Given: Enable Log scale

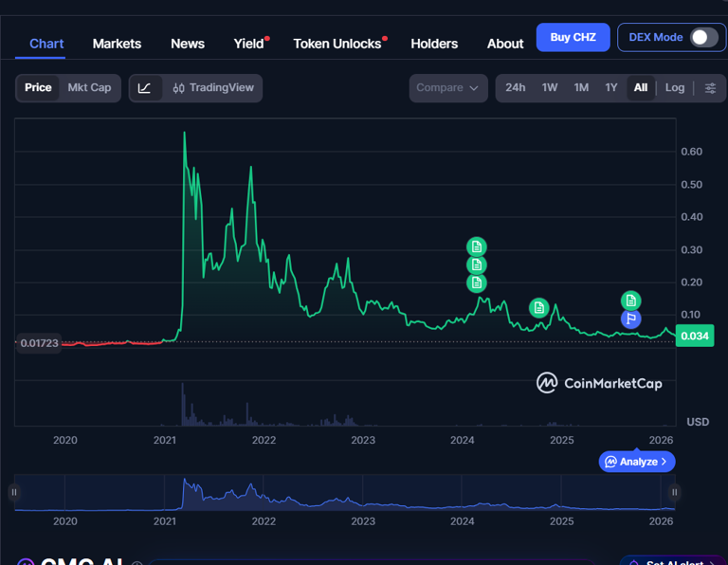Looking at the screenshot, I should 674,88.
